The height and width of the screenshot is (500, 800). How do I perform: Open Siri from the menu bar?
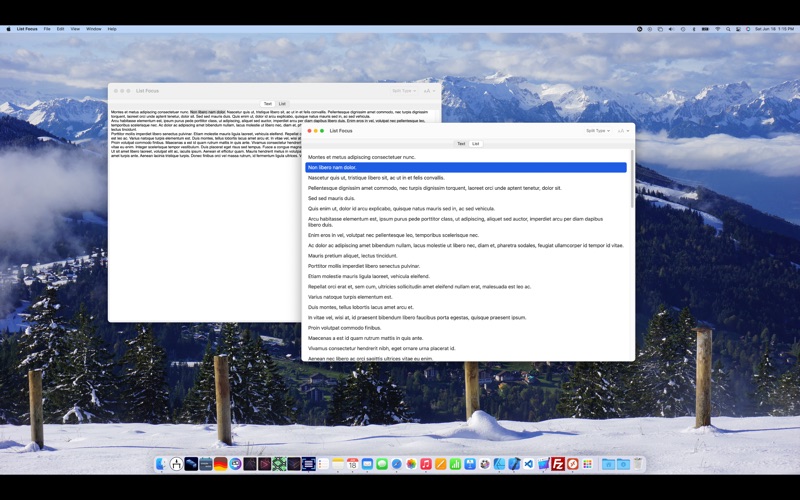tap(748, 29)
